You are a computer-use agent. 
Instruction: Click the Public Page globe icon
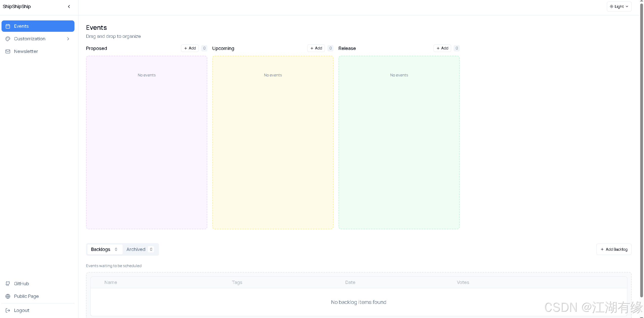tap(8, 296)
